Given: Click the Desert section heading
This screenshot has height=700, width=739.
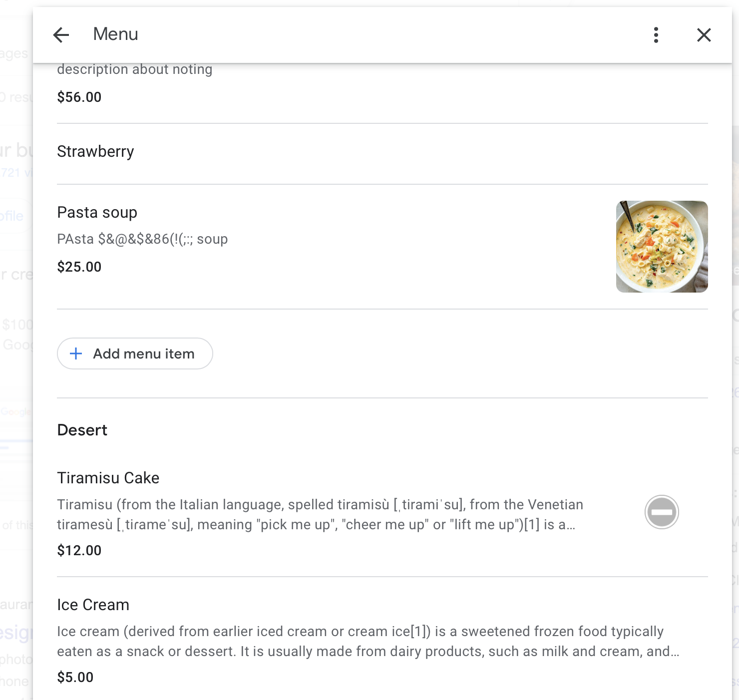Looking at the screenshot, I should (82, 430).
